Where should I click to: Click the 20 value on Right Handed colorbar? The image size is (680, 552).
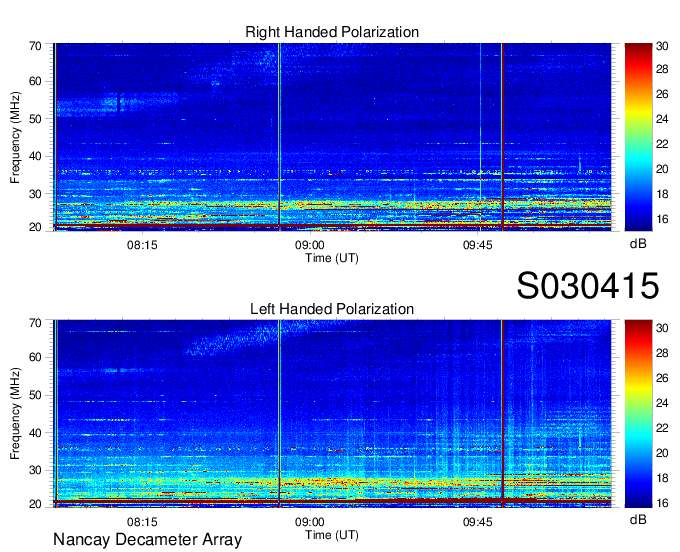pyautogui.click(x=662, y=169)
